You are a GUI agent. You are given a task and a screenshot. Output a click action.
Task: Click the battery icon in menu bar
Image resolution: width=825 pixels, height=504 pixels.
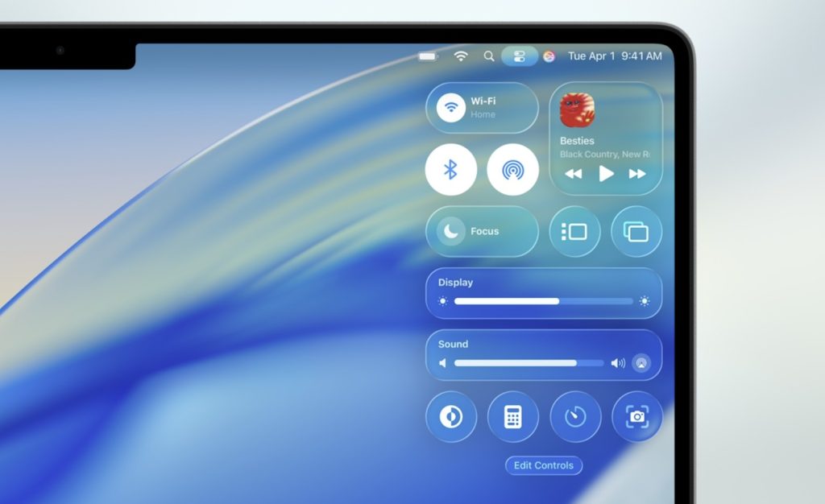click(428, 56)
